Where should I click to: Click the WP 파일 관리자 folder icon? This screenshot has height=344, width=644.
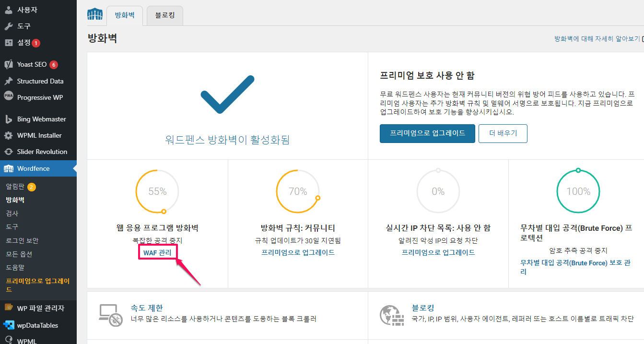(9, 308)
